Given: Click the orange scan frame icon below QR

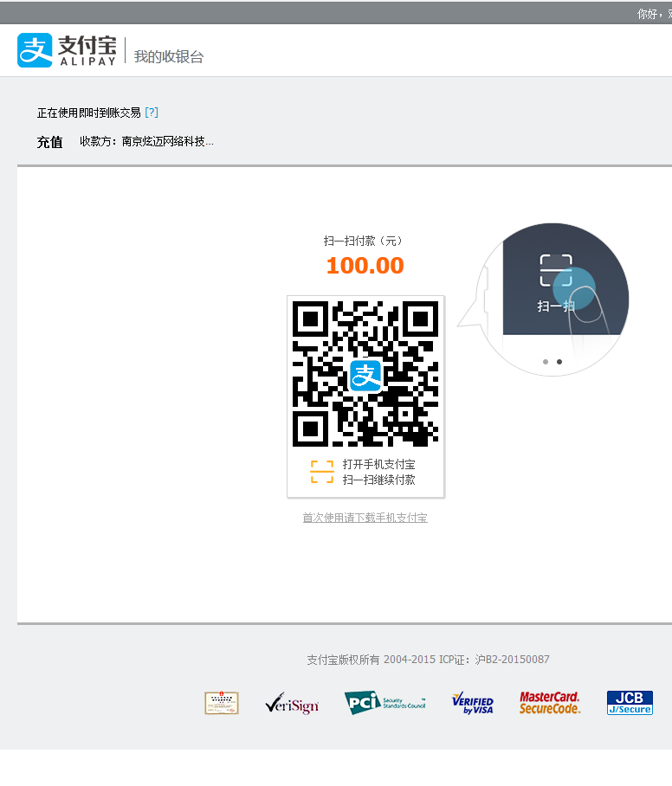Looking at the screenshot, I should click(x=322, y=472).
